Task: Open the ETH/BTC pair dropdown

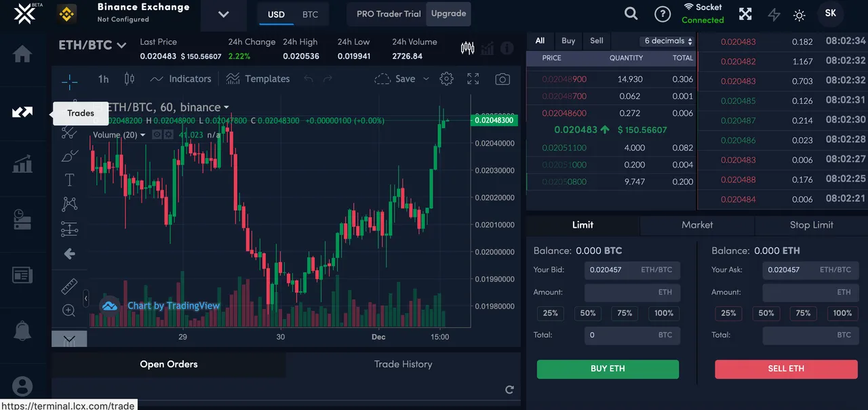Action: pos(92,45)
